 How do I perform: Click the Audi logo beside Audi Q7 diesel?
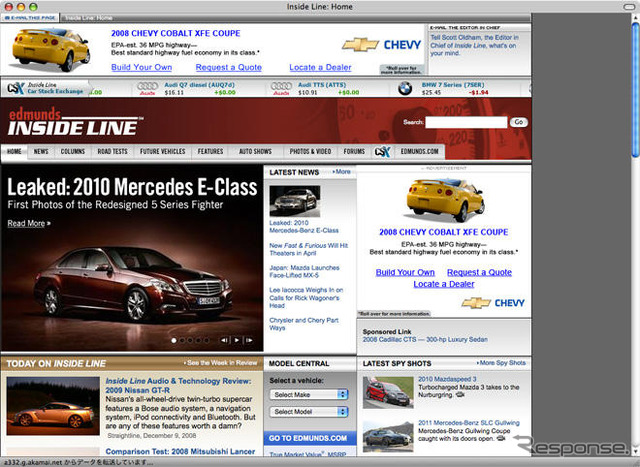(147, 88)
